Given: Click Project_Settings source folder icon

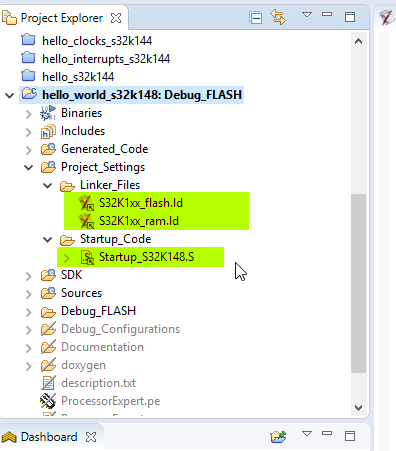Looking at the screenshot, I should (48, 167).
